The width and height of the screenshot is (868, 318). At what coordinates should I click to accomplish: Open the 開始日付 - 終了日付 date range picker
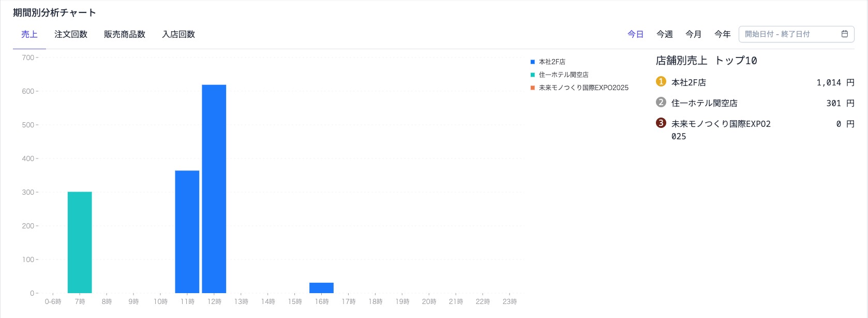point(789,34)
